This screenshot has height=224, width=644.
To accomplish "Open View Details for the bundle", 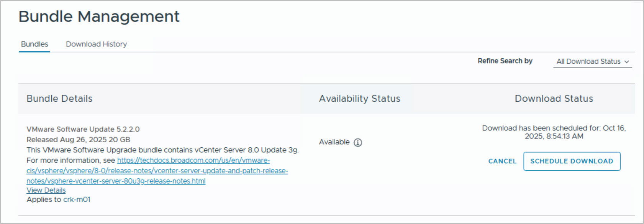I will [46, 190].
